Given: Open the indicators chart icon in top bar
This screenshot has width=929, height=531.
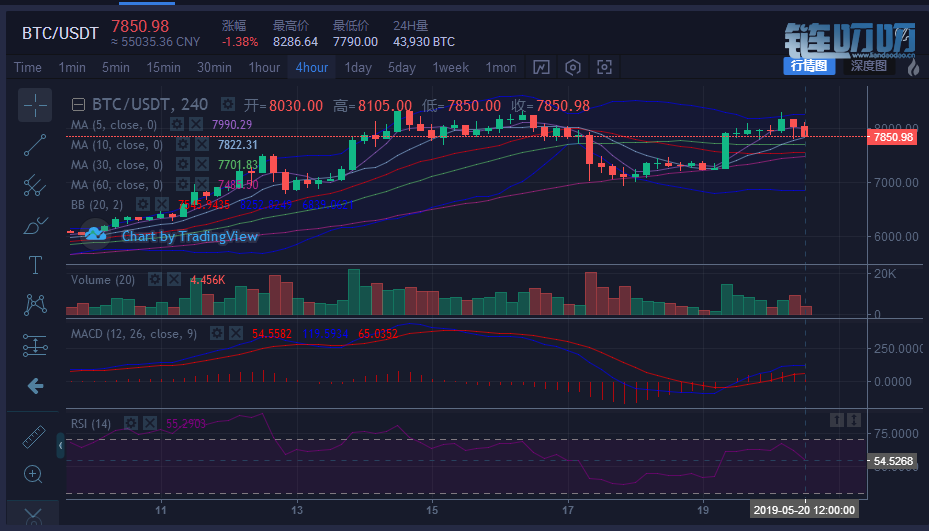Looking at the screenshot, I should 541,67.
